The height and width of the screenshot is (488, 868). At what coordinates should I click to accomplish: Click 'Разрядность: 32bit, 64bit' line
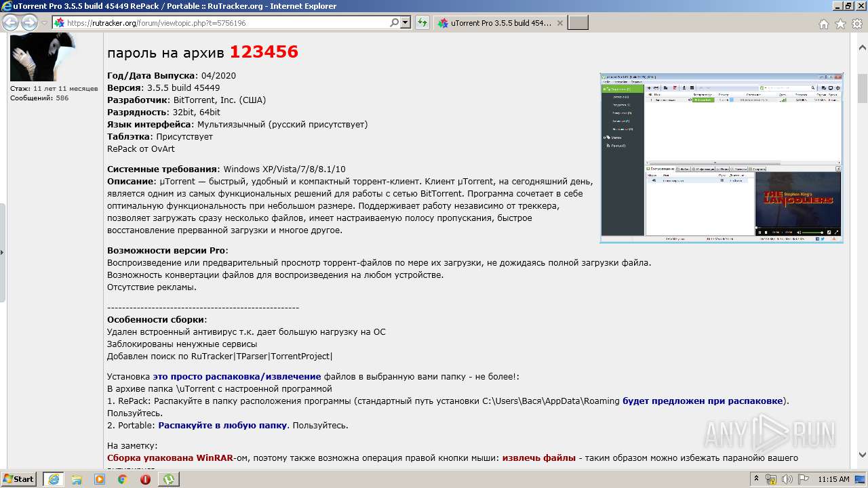pyautogui.click(x=163, y=112)
